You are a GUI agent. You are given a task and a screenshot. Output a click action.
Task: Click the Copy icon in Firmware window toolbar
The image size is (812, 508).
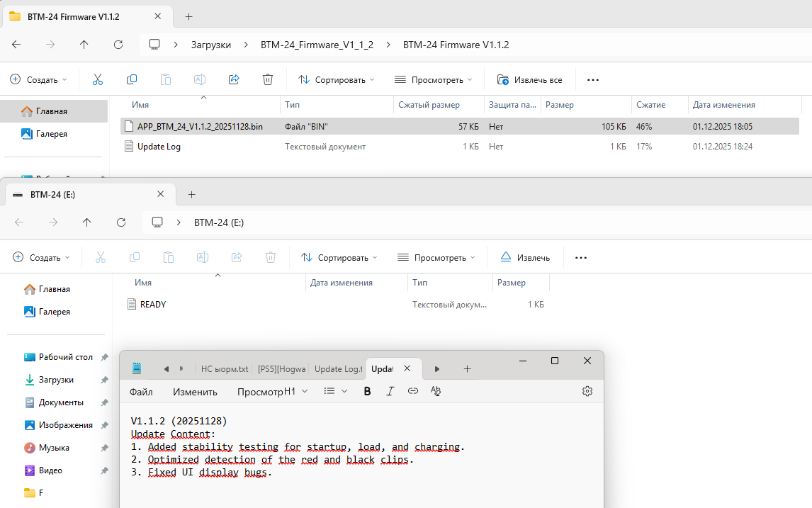132,80
